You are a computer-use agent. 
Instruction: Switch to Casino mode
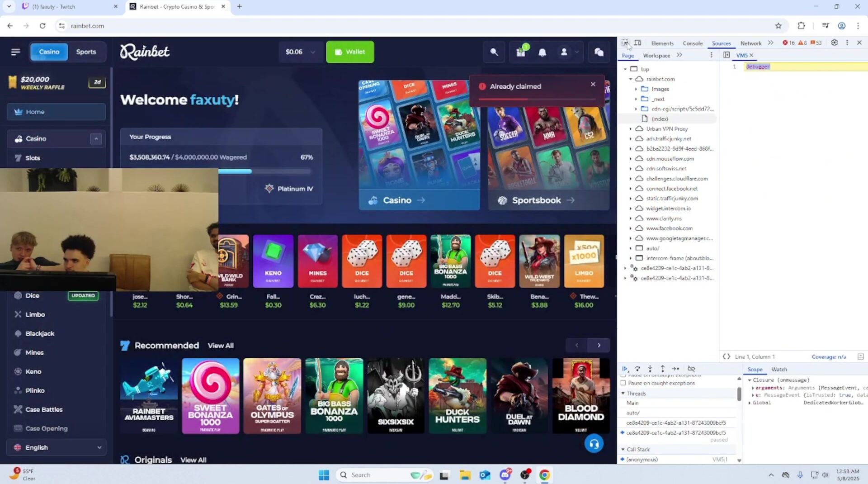tap(49, 52)
